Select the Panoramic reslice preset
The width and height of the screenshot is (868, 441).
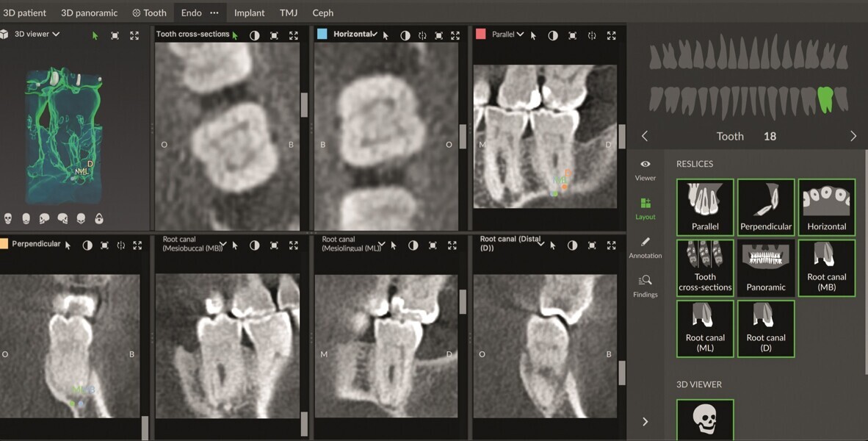click(766, 268)
